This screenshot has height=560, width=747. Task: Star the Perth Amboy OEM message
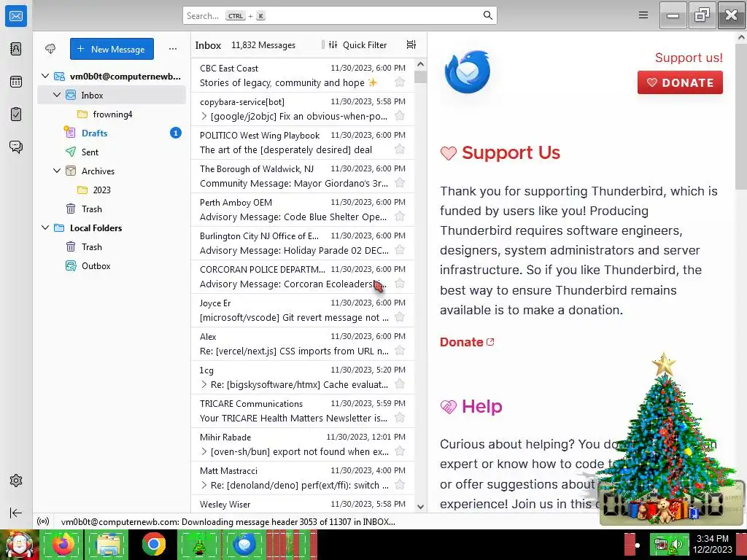coord(400,217)
